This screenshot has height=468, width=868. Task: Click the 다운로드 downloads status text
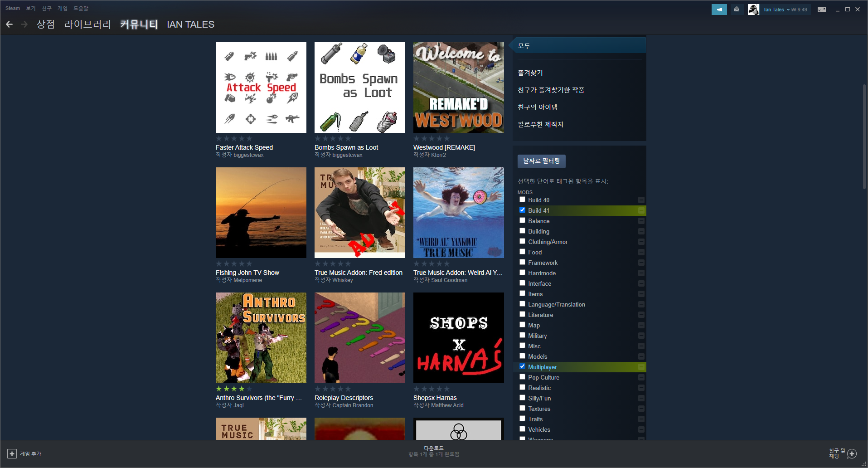pos(434,448)
